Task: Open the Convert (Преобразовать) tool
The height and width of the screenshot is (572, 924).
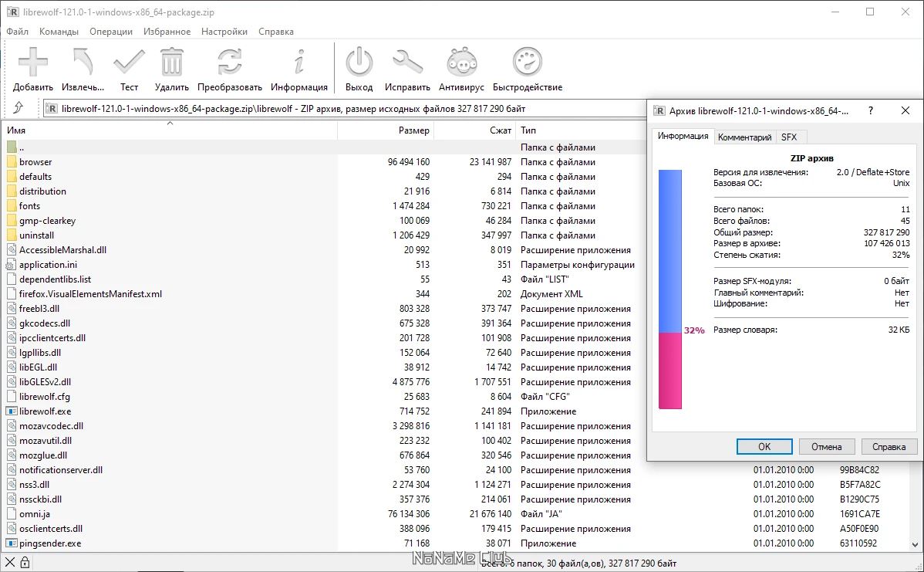Action: tap(230, 63)
